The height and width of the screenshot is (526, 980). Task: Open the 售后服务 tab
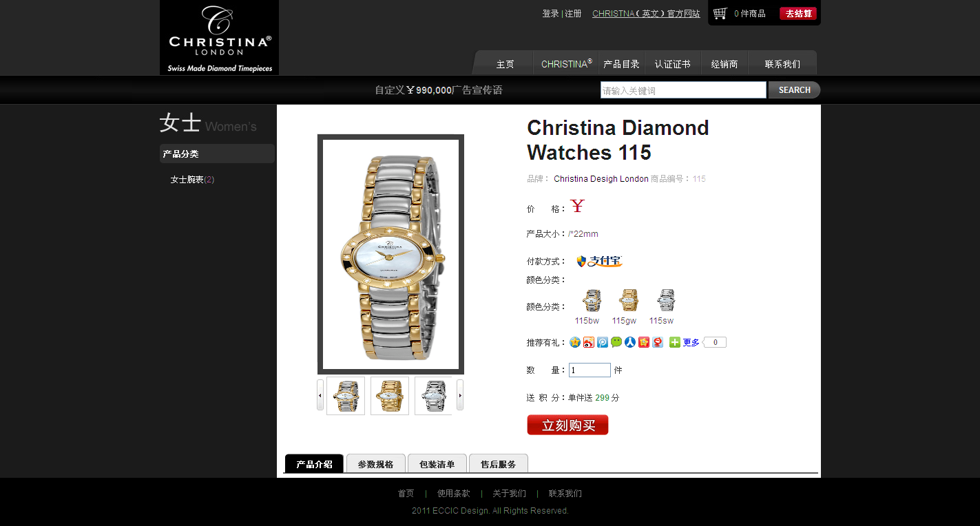(x=498, y=463)
